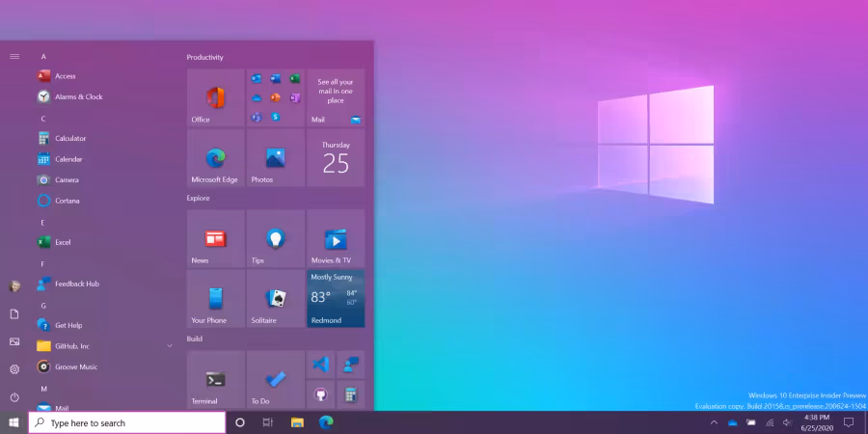Launch the Movies & TV tile
The image size is (868, 434).
pos(336,238)
